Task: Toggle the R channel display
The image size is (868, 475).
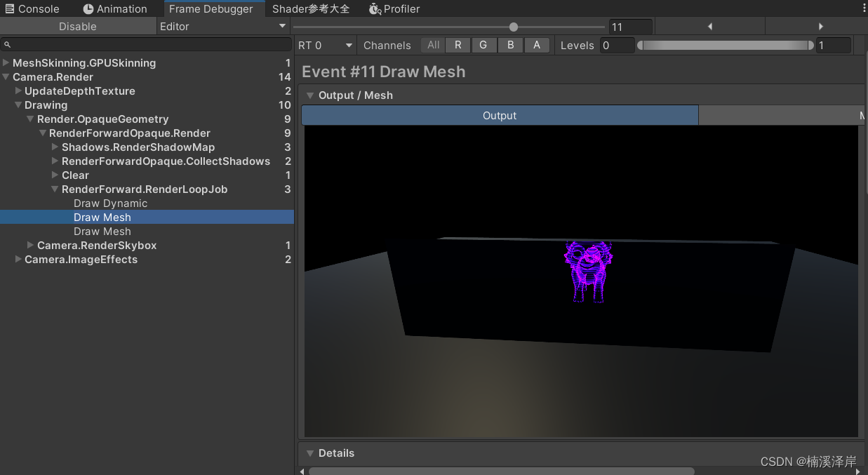Action: [x=458, y=45]
